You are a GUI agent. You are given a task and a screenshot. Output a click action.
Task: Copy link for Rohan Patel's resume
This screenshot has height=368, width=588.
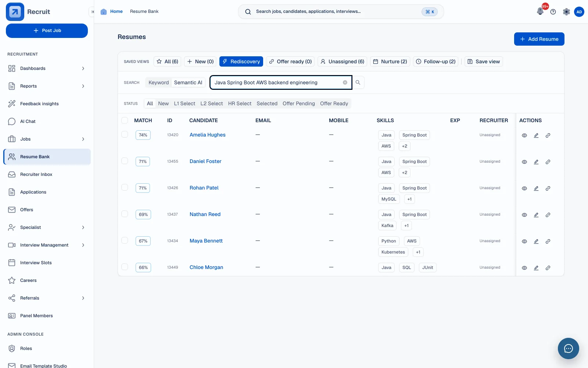pos(548,188)
